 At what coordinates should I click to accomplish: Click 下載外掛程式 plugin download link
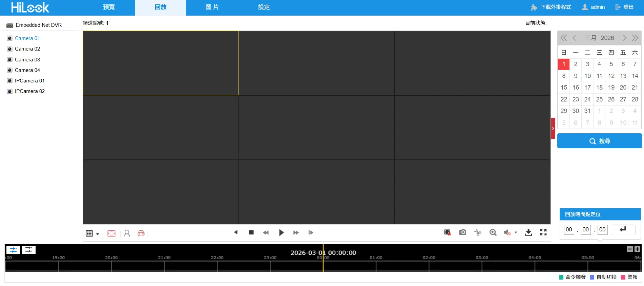(551, 7)
